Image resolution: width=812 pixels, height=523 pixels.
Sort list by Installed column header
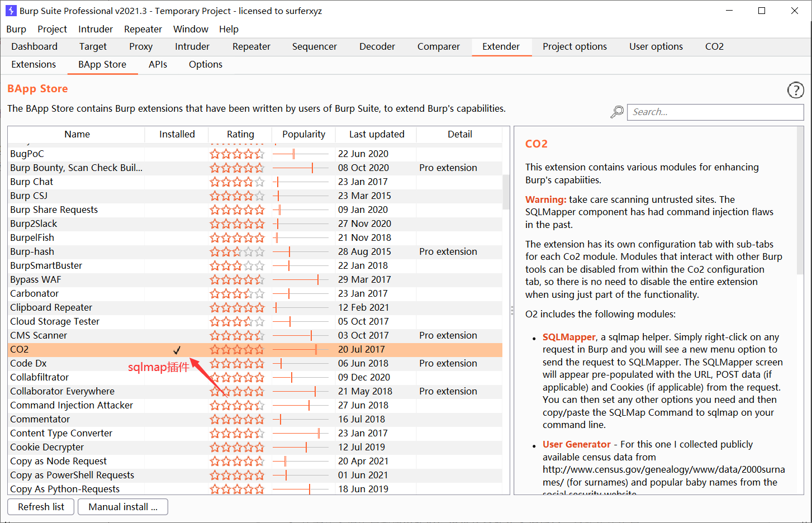coord(177,134)
